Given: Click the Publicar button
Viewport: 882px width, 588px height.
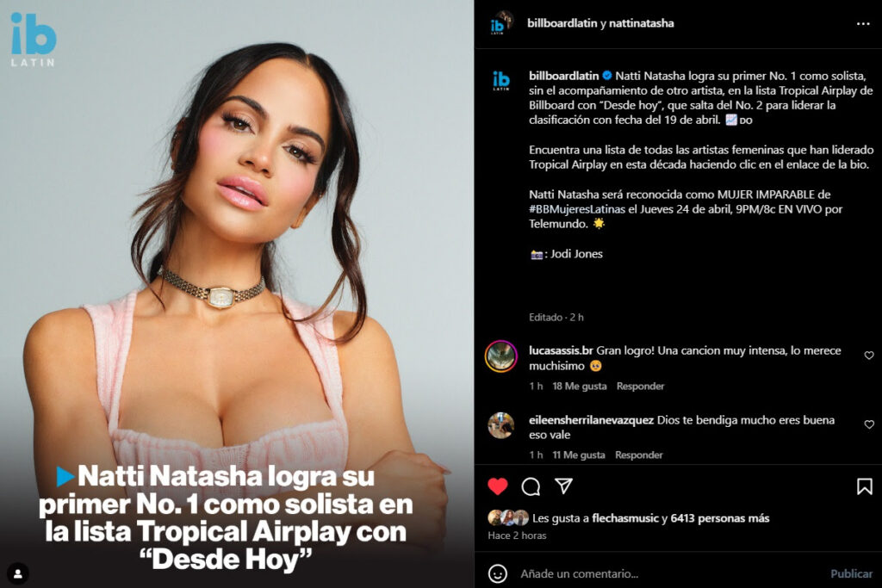Looking at the screenshot, I should pos(851,573).
